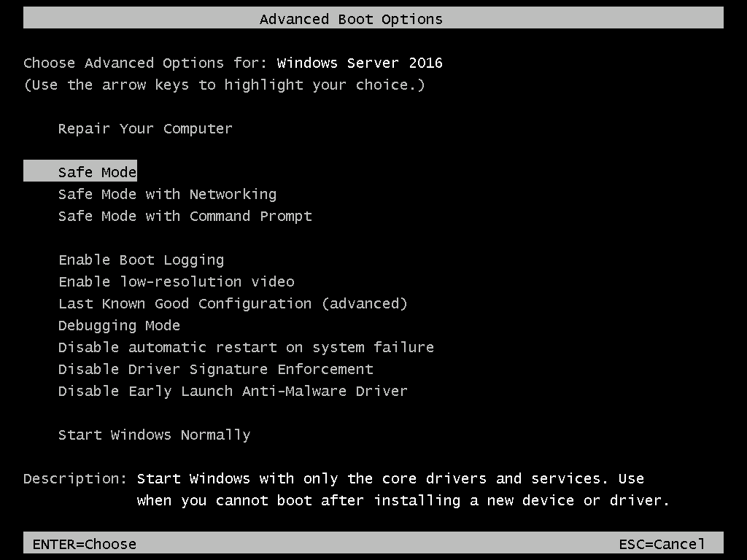Click the highlighted Safe Mode selection bar

tap(80, 171)
